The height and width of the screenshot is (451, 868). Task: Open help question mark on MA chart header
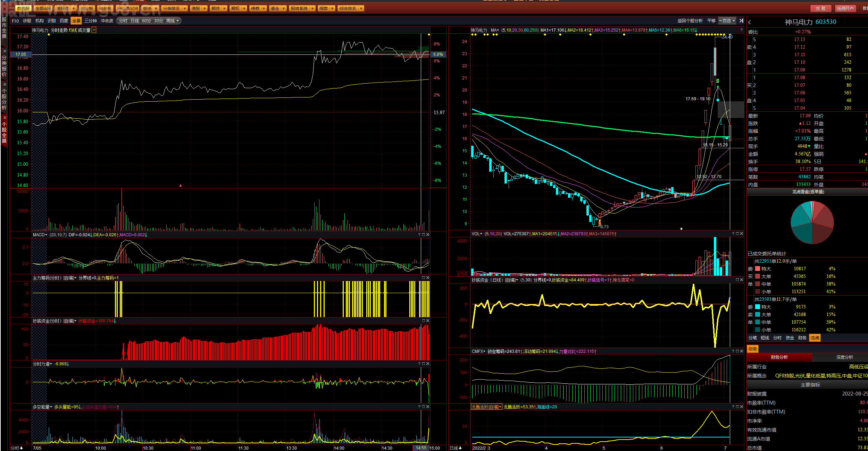tap(741, 30)
